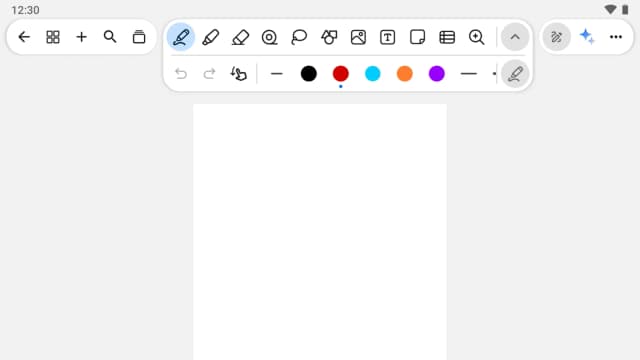
Task: Select the Eraser tool
Action: pos(240,37)
